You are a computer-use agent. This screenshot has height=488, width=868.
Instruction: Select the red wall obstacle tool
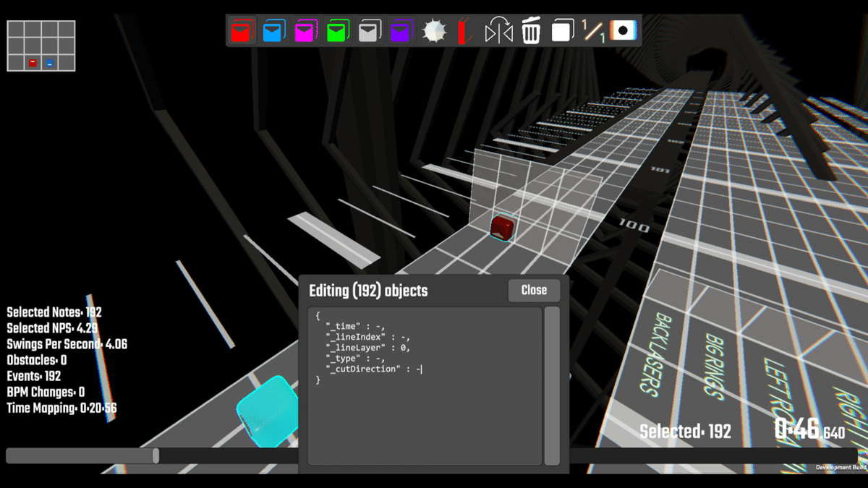[466, 31]
